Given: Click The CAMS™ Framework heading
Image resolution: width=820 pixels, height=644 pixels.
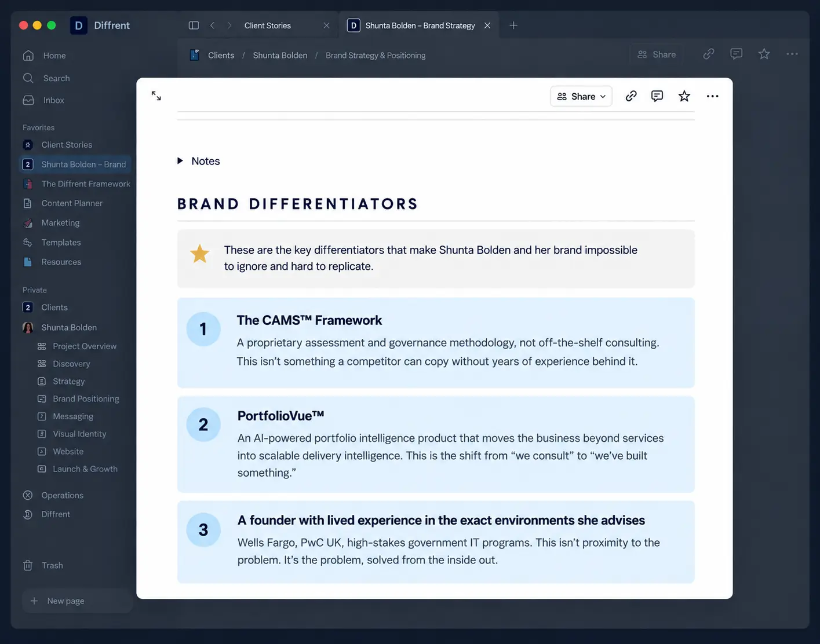Looking at the screenshot, I should pyautogui.click(x=309, y=320).
